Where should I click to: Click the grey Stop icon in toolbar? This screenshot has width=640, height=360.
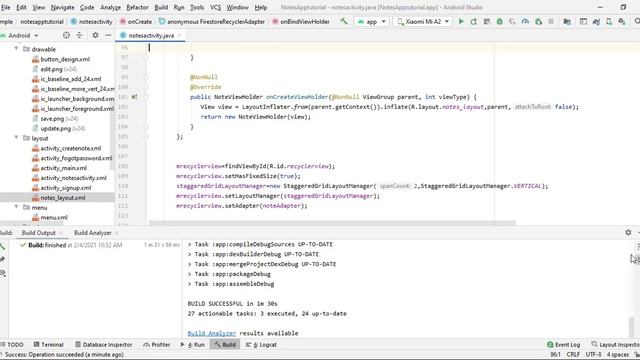point(551,21)
